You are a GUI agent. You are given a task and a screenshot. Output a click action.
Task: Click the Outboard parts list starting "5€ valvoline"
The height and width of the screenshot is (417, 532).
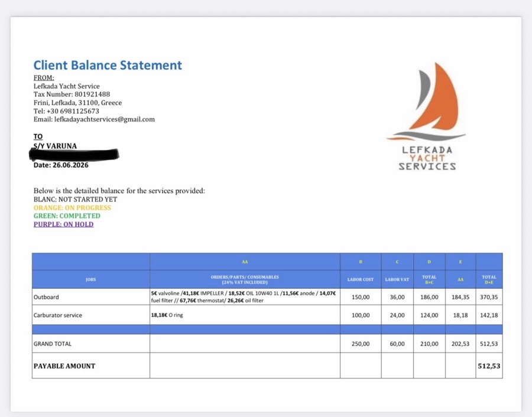(x=245, y=297)
